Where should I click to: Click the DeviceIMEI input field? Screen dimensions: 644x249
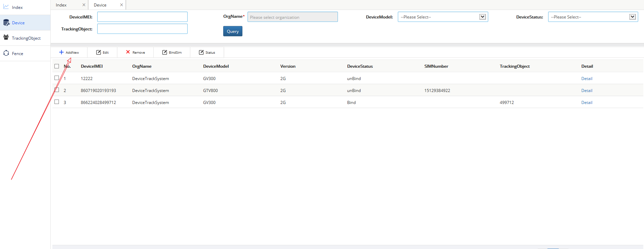pyautogui.click(x=142, y=17)
